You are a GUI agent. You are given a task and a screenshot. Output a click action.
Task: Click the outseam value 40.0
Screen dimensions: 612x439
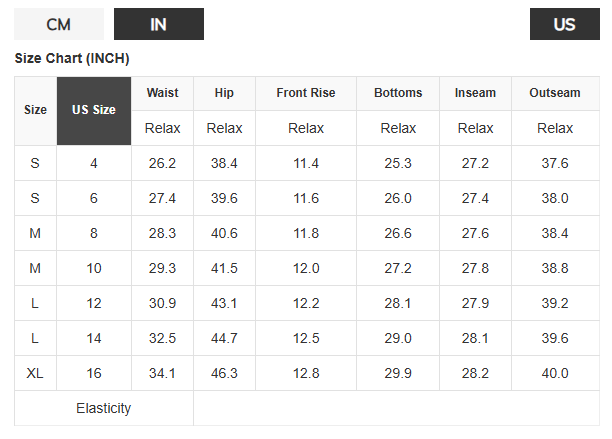pyautogui.click(x=554, y=373)
